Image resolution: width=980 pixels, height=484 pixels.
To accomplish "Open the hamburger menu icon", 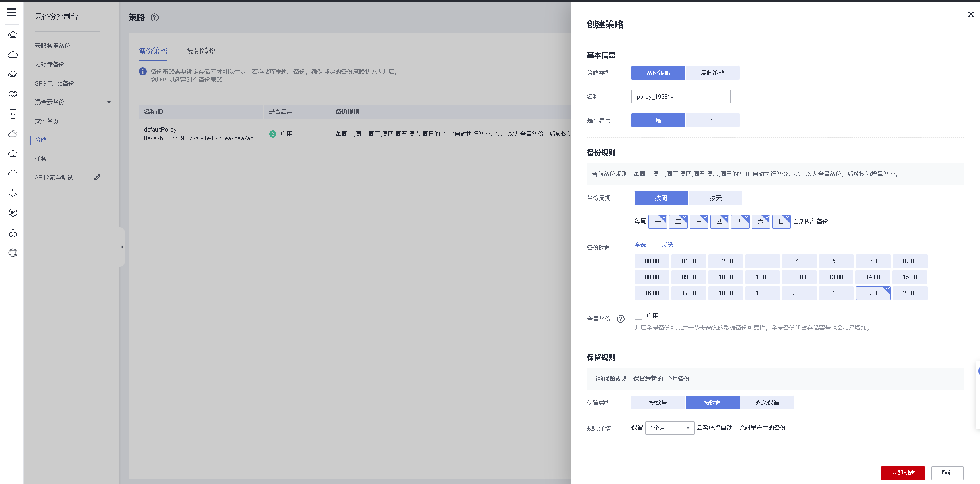I will click(12, 13).
